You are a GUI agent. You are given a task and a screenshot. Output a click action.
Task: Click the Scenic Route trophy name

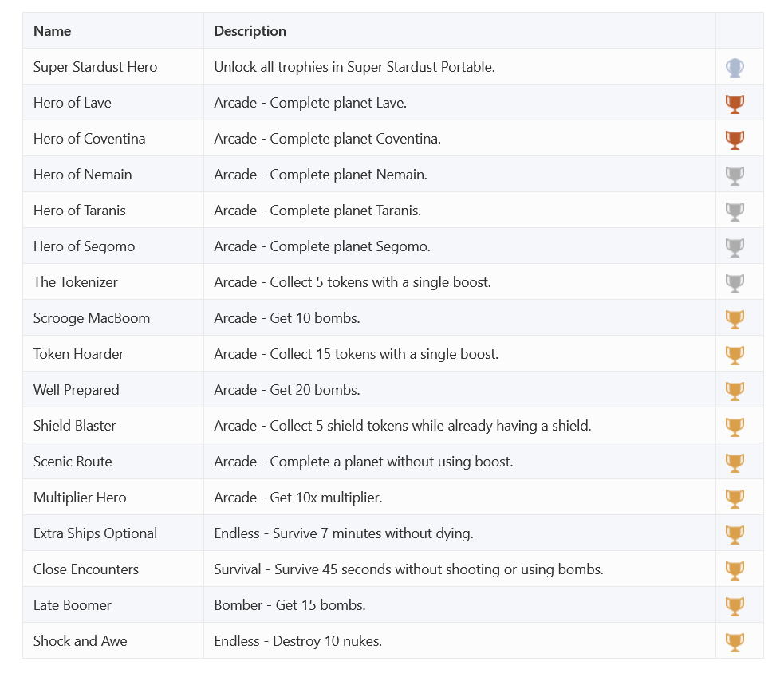pos(73,462)
